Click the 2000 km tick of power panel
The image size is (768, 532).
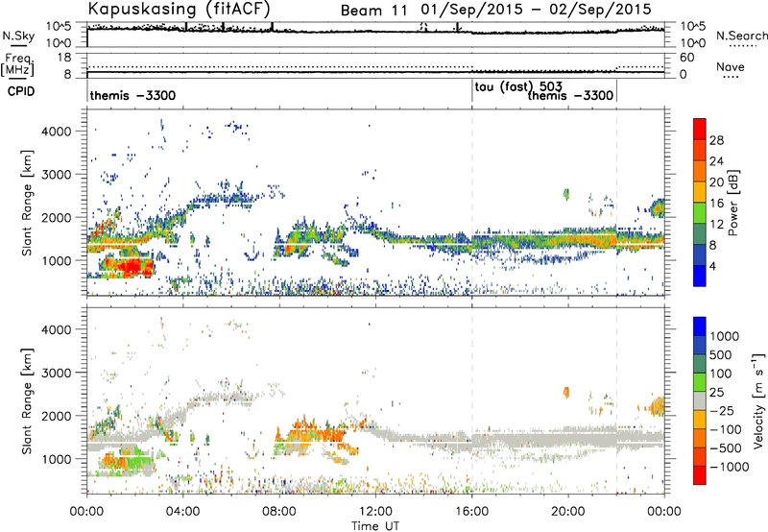[x=56, y=217]
